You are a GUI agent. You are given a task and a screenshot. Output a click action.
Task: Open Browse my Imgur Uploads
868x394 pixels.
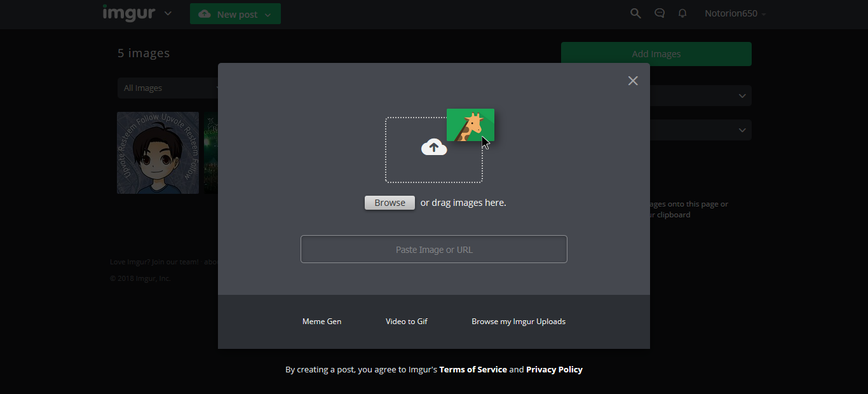pos(518,321)
